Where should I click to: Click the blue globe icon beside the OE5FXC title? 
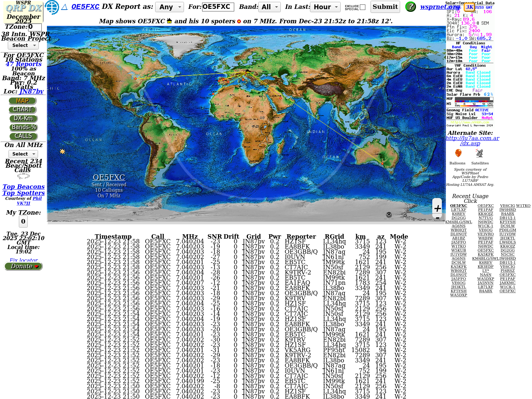tap(52, 7)
